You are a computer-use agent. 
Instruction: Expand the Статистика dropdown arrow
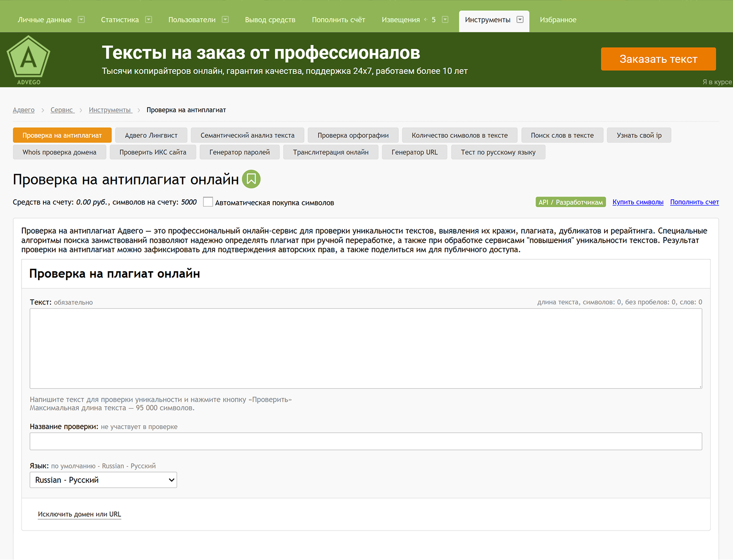(149, 20)
